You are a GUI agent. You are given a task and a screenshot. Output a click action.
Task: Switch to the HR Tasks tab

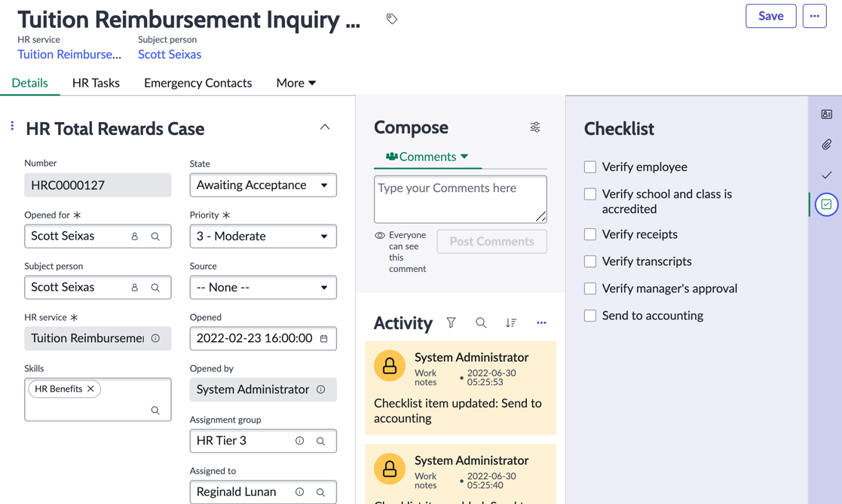click(x=96, y=83)
